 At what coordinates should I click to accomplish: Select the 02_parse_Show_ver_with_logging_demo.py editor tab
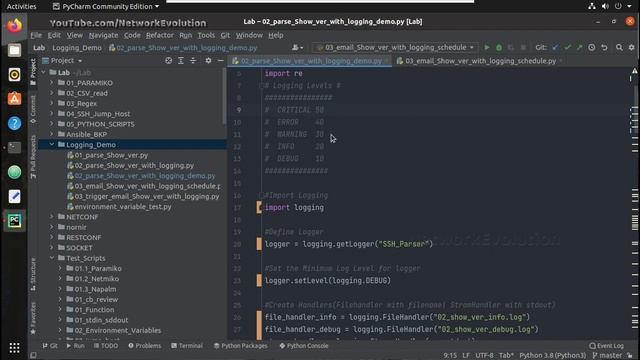(310, 61)
